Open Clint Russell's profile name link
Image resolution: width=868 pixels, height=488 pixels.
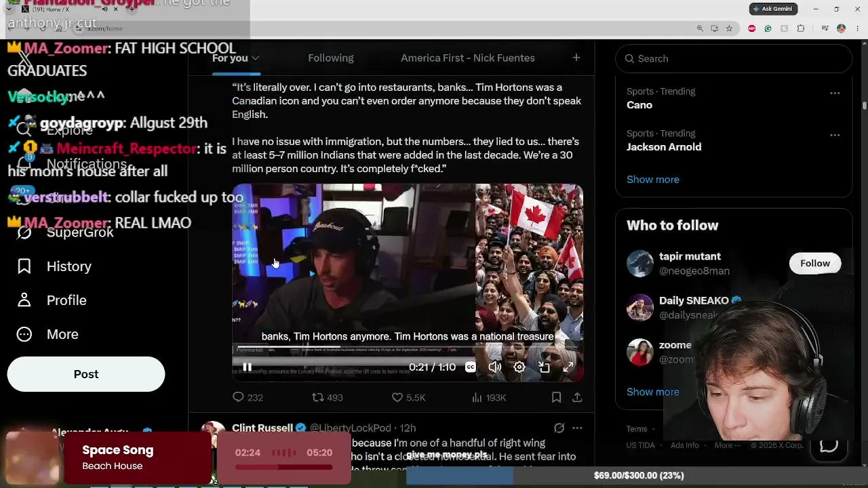click(x=262, y=428)
